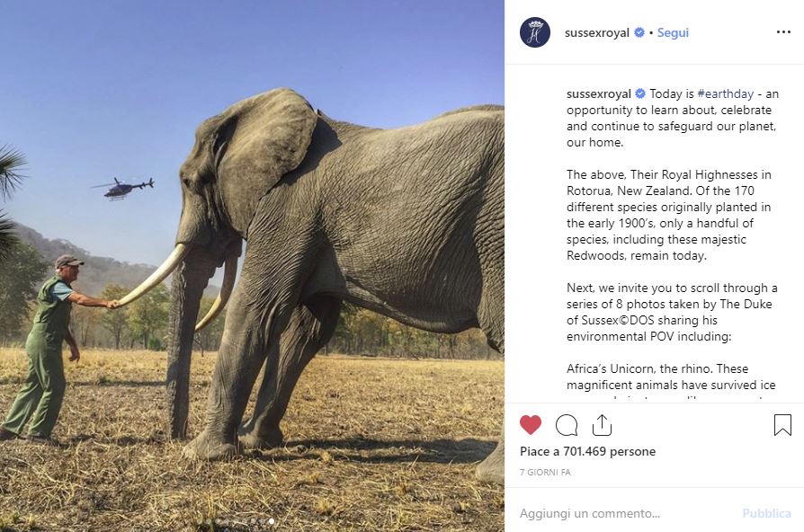
Task: Click sussexroyal username in the caption
Action: click(598, 93)
